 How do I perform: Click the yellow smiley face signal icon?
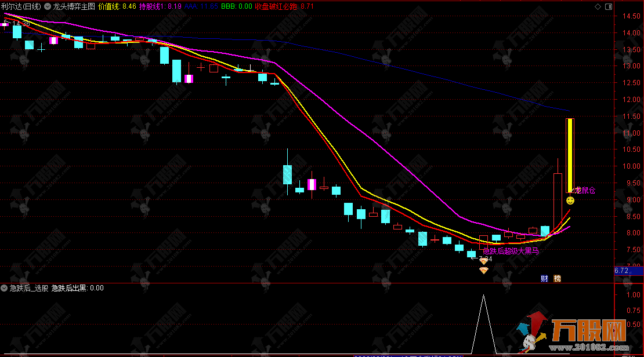pyautogui.click(x=570, y=200)
